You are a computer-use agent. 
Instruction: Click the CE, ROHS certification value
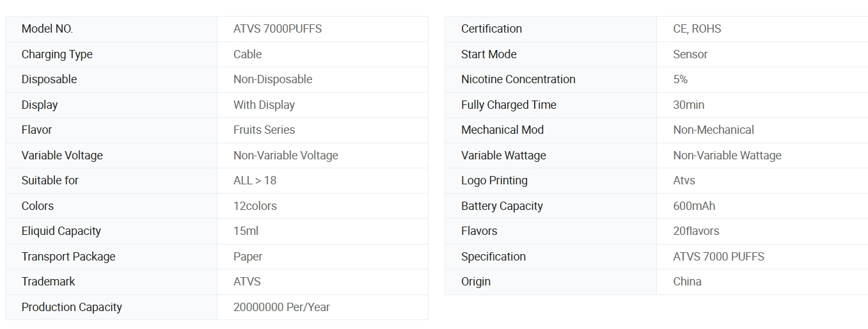tap(697, 29)
